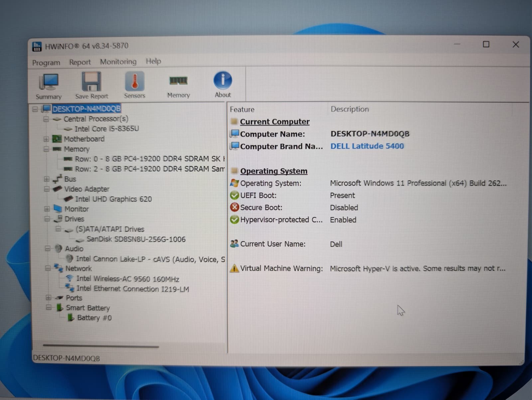532x400 pixels.
Task: Select SanDisk SD8SN8U-256G-1006 drive
Action: pyautogui.click(x=136, y=239)
